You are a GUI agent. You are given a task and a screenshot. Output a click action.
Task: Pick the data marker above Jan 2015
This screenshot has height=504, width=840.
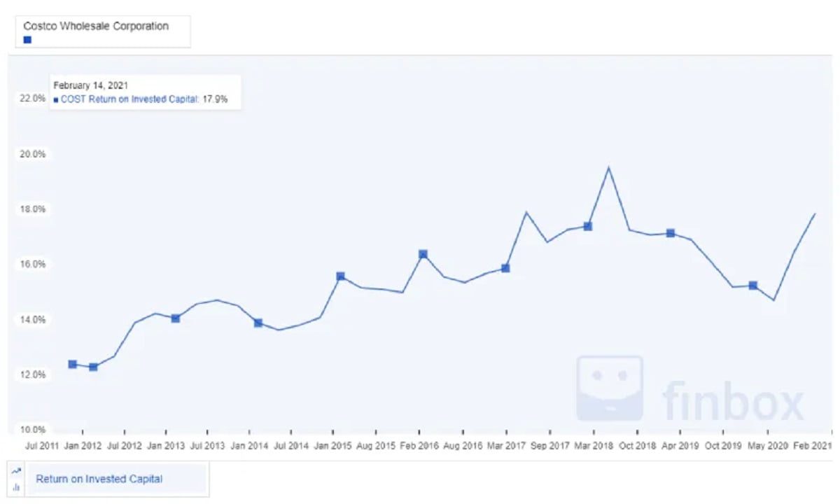(x=340, y=276)
